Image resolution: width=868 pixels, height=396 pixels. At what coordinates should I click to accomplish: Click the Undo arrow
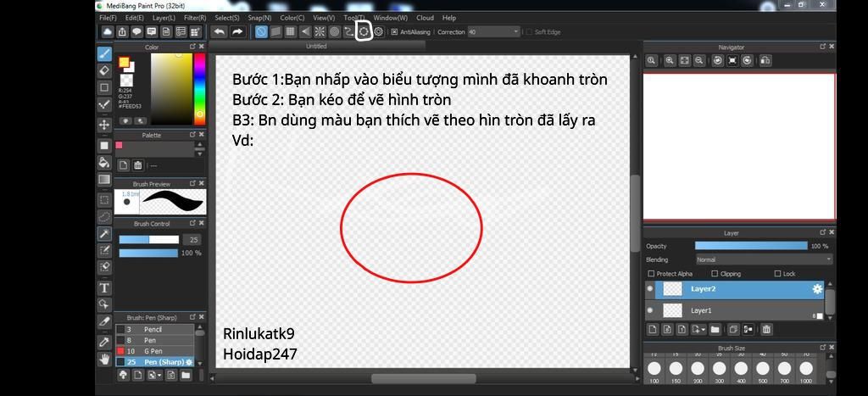(220, 32)
